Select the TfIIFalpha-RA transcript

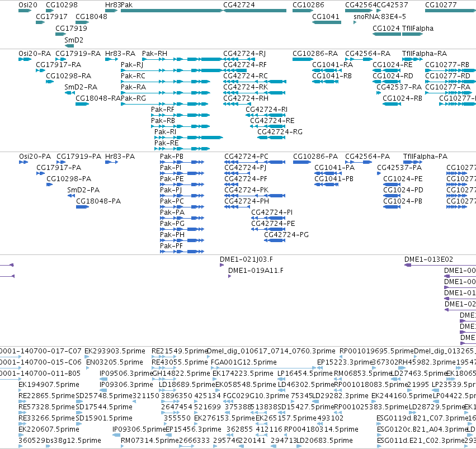(412, 59)
